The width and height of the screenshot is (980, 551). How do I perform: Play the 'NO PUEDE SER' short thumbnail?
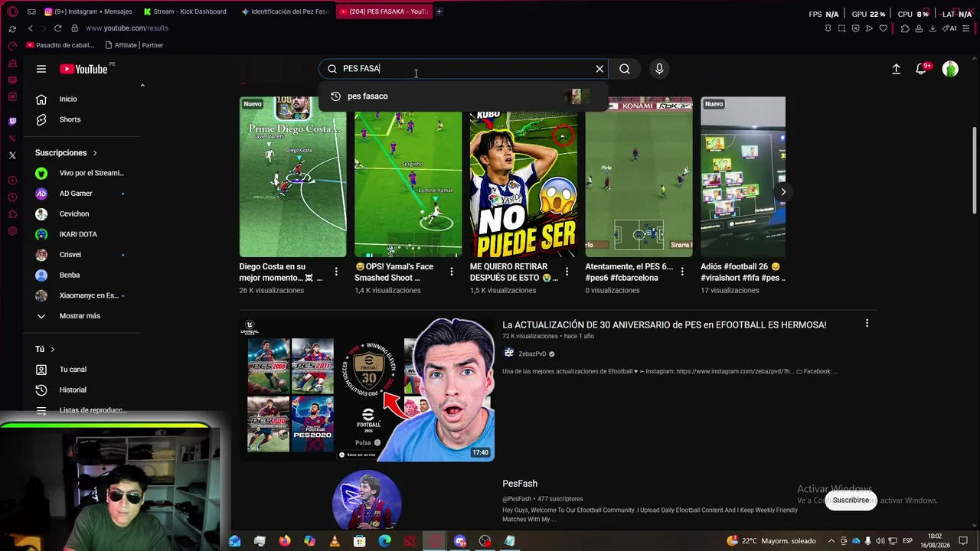524,177
